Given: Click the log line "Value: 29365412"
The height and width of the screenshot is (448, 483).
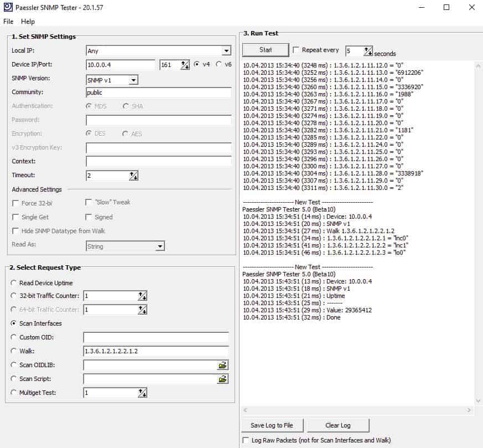Looking at the screenshot, I should (x=307, y=310).
